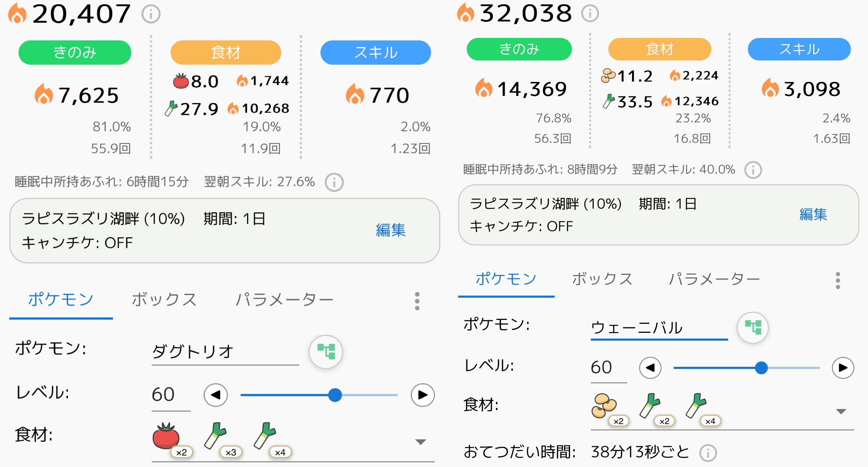Open info icon next to 翌朝スキル: 27.6%

tap(334, 183)
